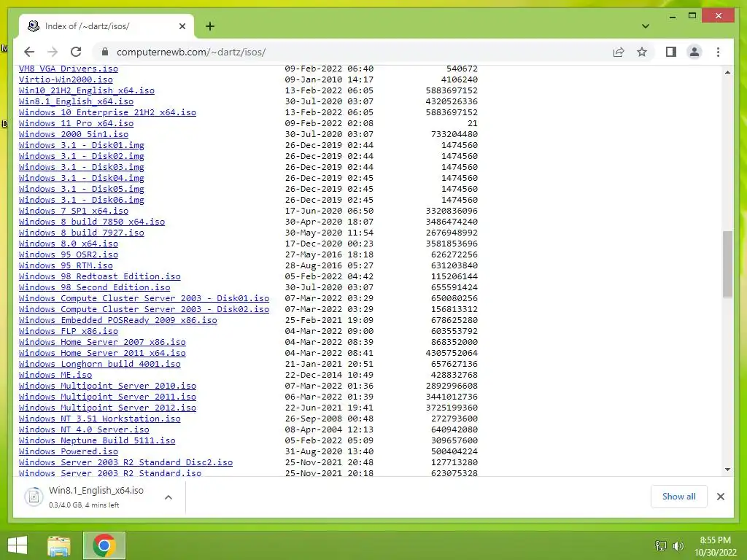This screenshot has height=560, width=747.
Task: Open Chrome's three-dot menu
Action: (718, 52)
